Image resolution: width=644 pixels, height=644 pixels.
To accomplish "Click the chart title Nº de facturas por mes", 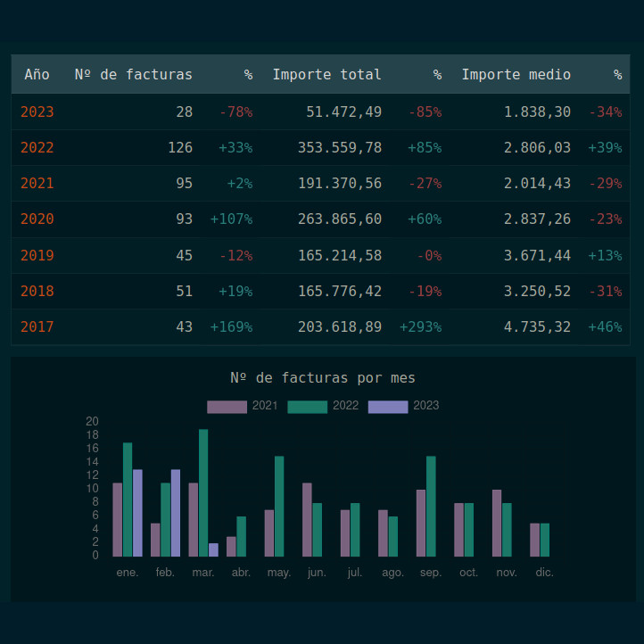I will pos(322,378).
